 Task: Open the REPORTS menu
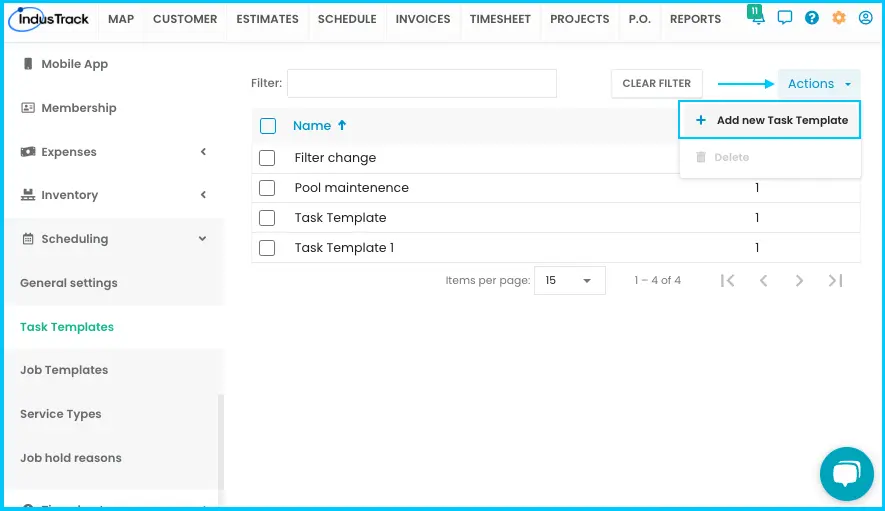coord(695,19)
